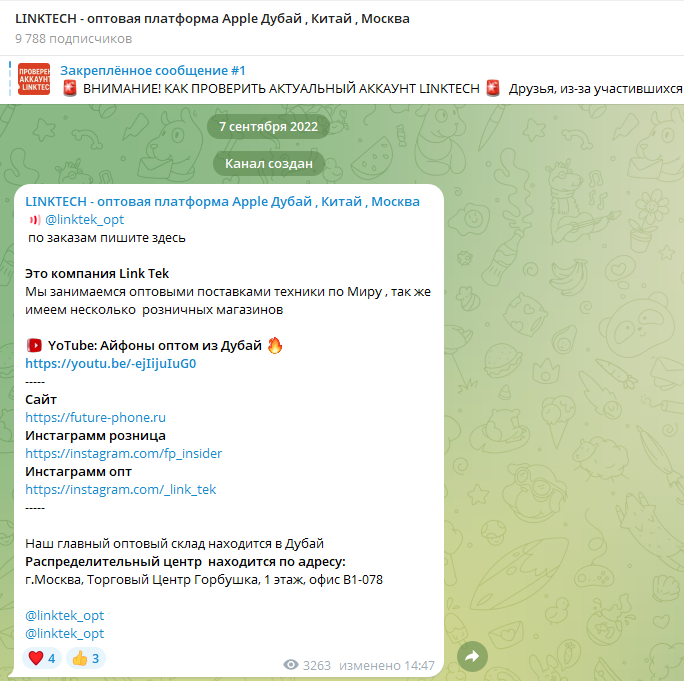Toggle the red heart reaction
684x681 pixels.
42,658
